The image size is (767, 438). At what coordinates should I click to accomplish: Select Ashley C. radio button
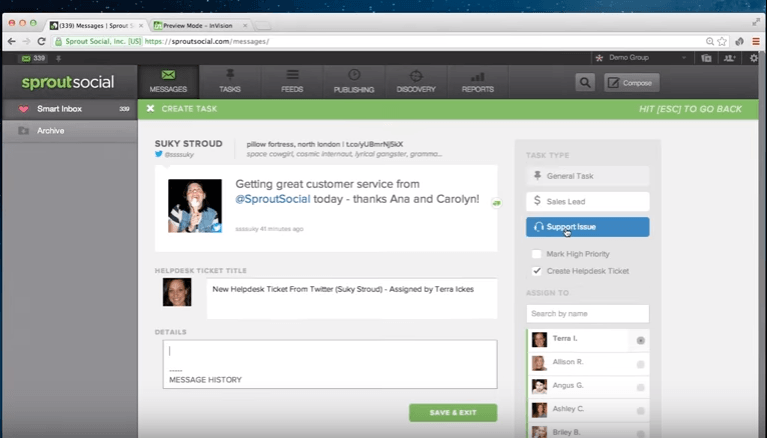click(640, 411)
